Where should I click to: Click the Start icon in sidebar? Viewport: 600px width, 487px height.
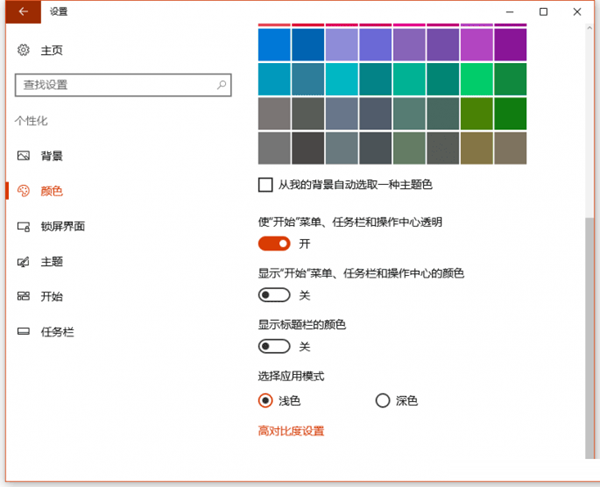click(x=23, y=296)
